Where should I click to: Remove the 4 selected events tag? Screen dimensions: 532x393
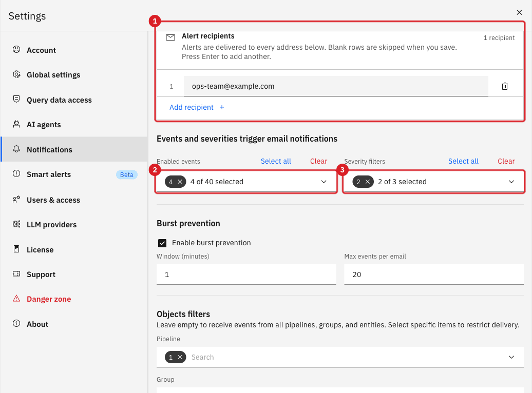[180, 182]
